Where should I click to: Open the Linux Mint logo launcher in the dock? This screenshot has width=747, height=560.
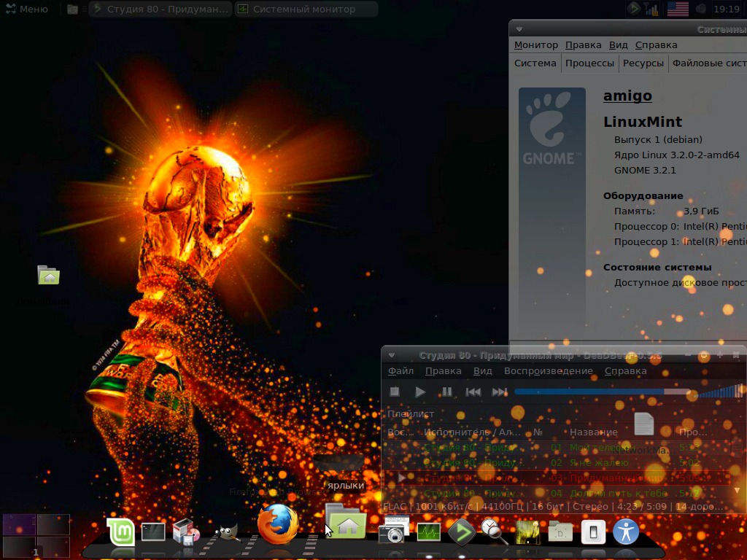(120, 532)
